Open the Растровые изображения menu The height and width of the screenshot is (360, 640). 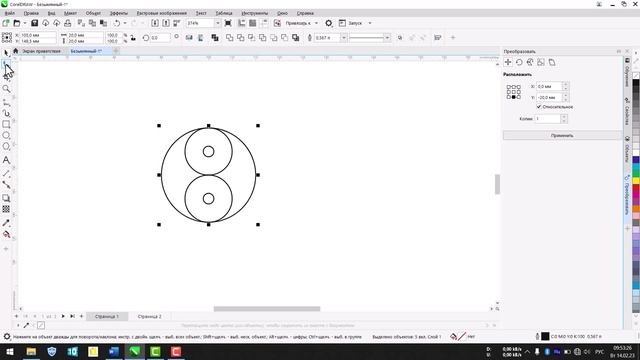[x=162, y=13]
